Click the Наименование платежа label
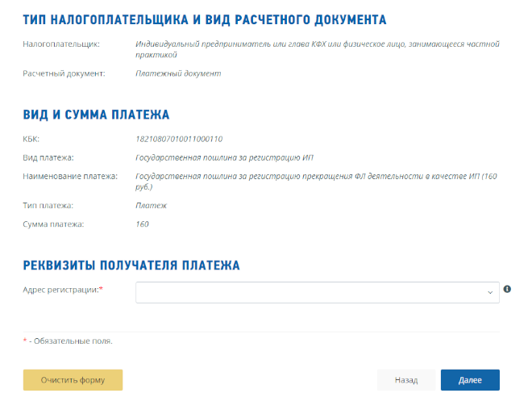Screen dimensions: 532x393 pyautogui.click(x=70, y=176)
